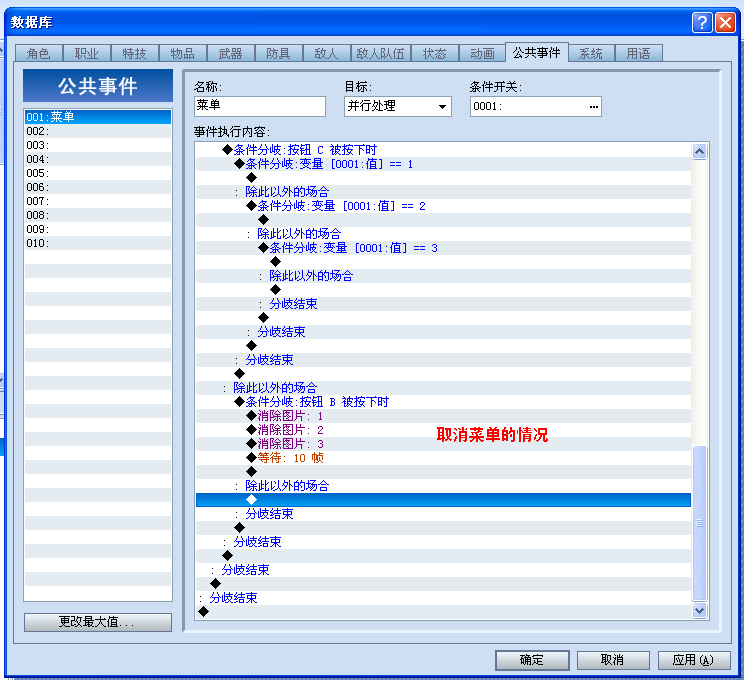Open the 防具 tab
Viewport: 744px width, 680px height.
[x=279, y=53]
